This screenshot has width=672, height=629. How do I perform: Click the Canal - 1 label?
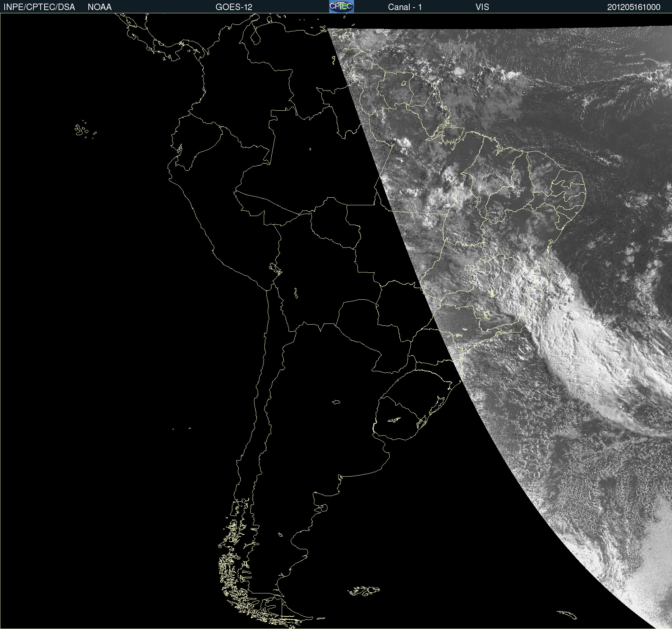coord(405,7)
